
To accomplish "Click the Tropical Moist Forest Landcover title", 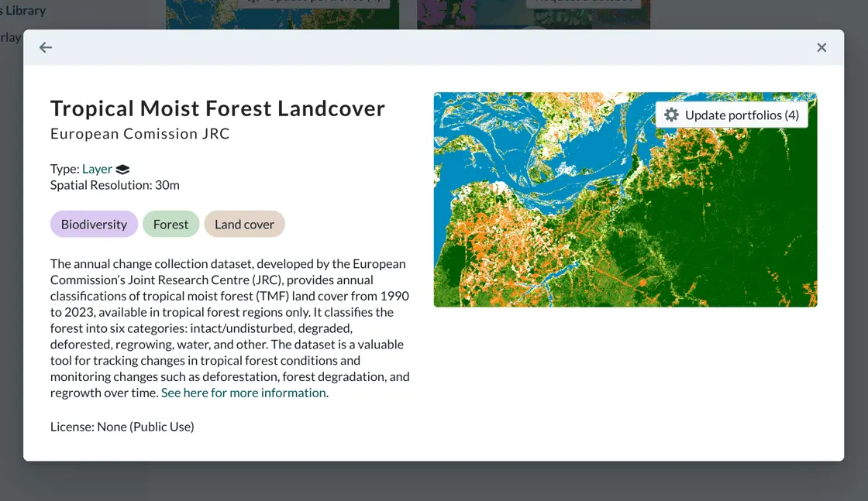I will 218,108.
